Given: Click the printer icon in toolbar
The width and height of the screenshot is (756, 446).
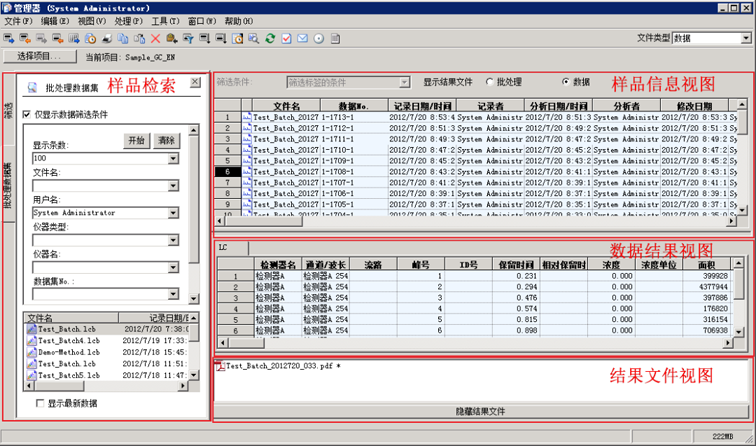Looking at the screenshot, I should click(106, 38).
